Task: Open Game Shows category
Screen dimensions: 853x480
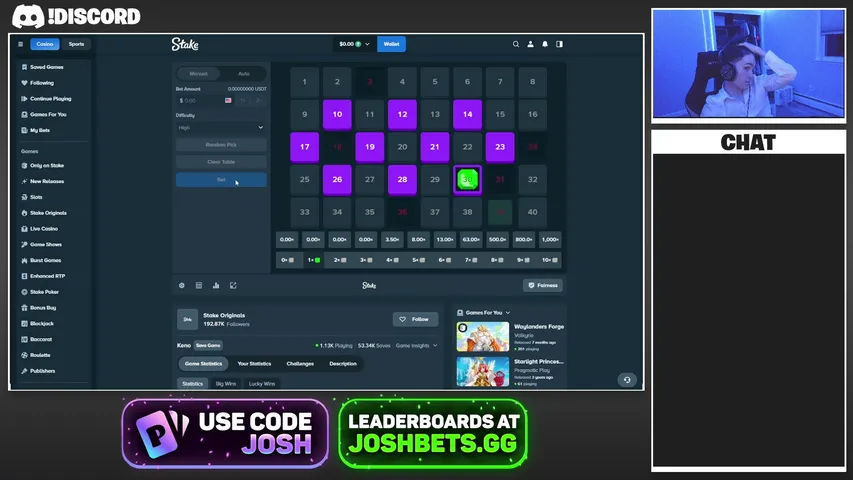Action: [x=46, y=244]
